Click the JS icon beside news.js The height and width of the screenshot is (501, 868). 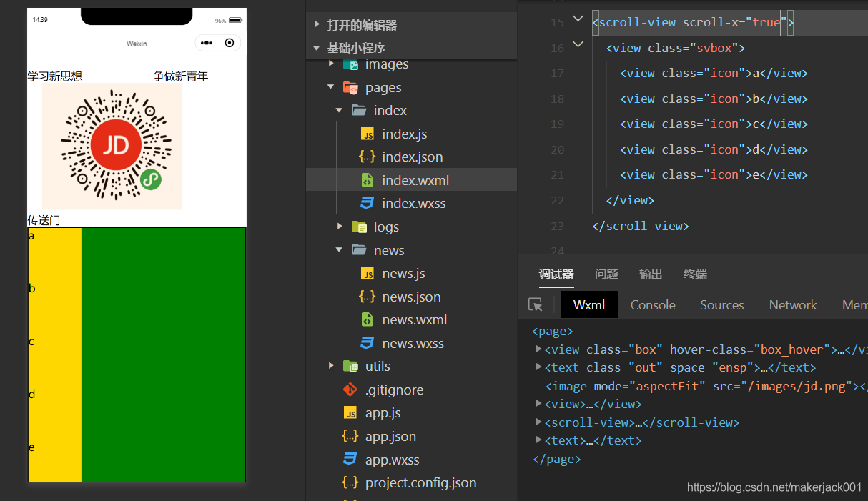(368, 274)
